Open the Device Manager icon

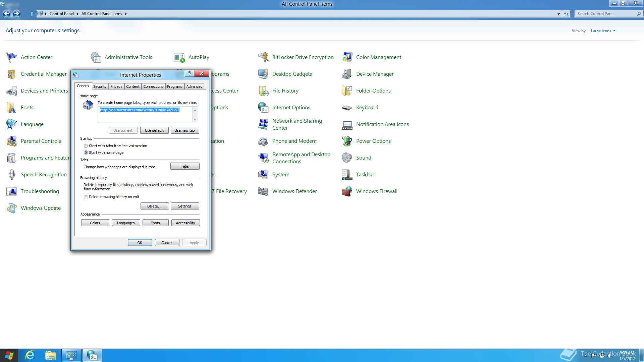click(x=347, y=74)
